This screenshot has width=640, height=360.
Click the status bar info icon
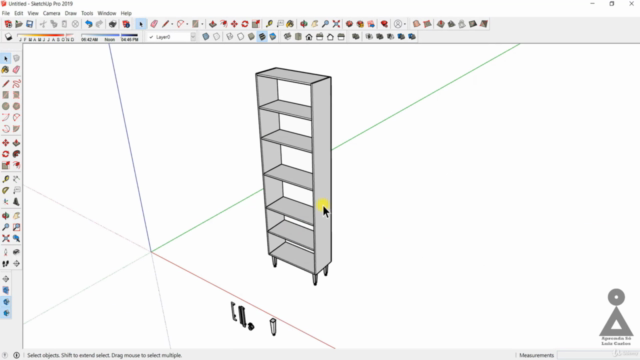pyautogui.click(x=16, y=355)
